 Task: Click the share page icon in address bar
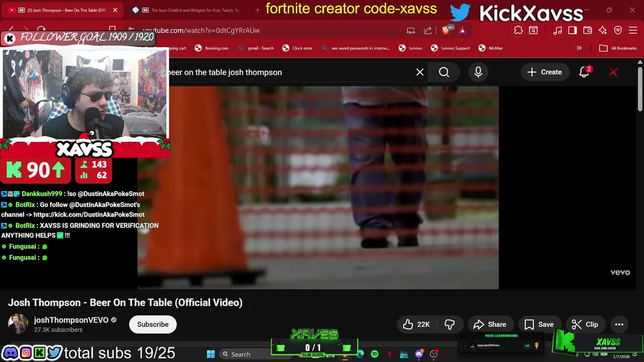point(428,30)
